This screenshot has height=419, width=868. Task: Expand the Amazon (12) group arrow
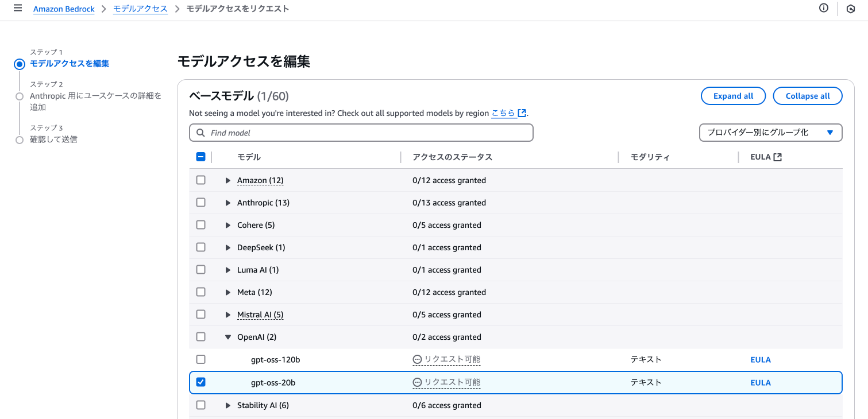tap(228, 180)
